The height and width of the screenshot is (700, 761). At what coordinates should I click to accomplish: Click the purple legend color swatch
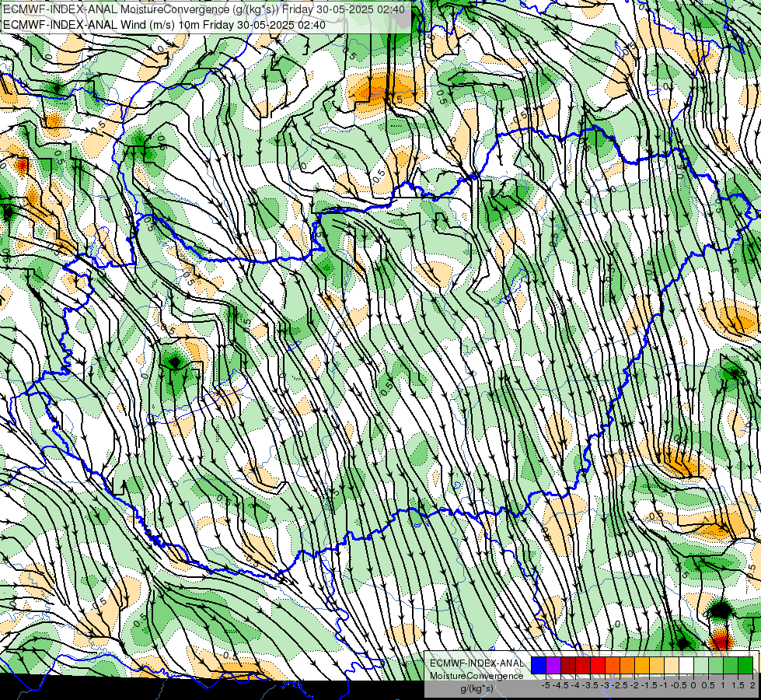[x=553, y=666]
